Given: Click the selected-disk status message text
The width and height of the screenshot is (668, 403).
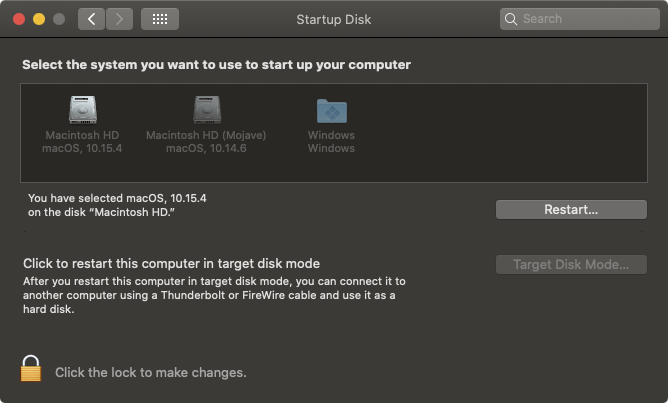Looking at the screenshot, I should pyautogui.click(x=117, y=205).
